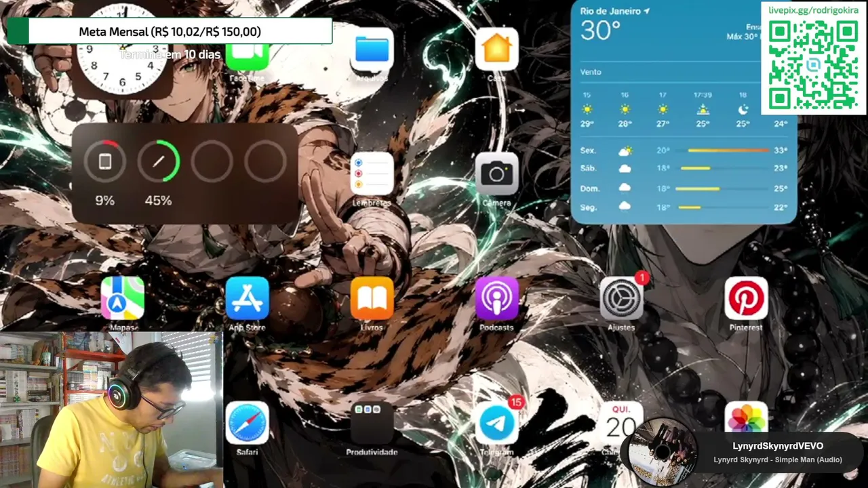The image size is (868, 488).
Task: Tap the Apple Pencil battery ring at 45%
Action: [x=158, y=161]
